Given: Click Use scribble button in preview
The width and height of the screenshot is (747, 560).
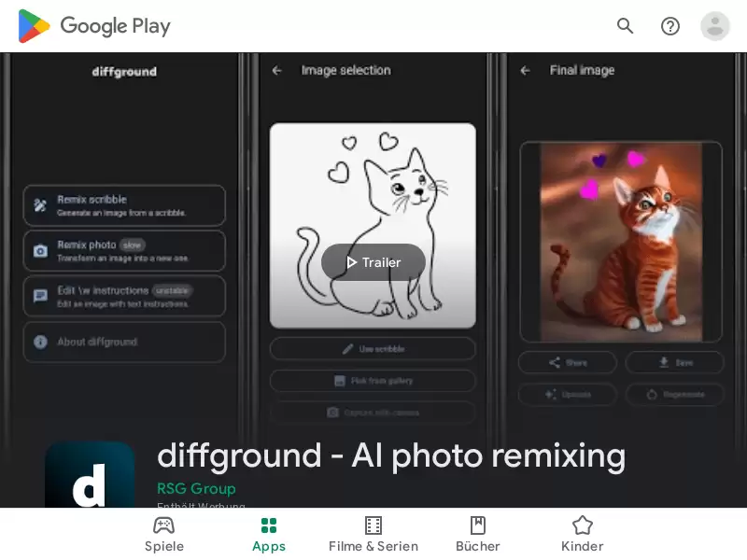Looking at the screenshot, I should coord(373,348).
